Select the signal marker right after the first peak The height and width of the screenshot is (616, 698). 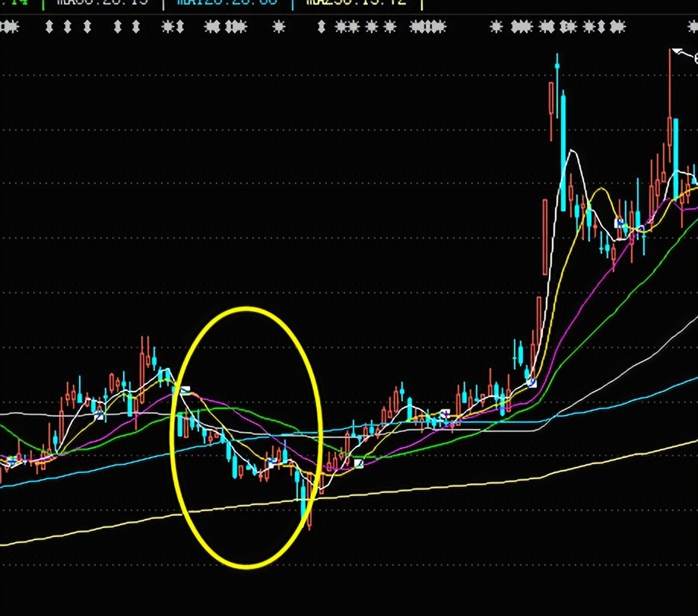click(186, 391)
